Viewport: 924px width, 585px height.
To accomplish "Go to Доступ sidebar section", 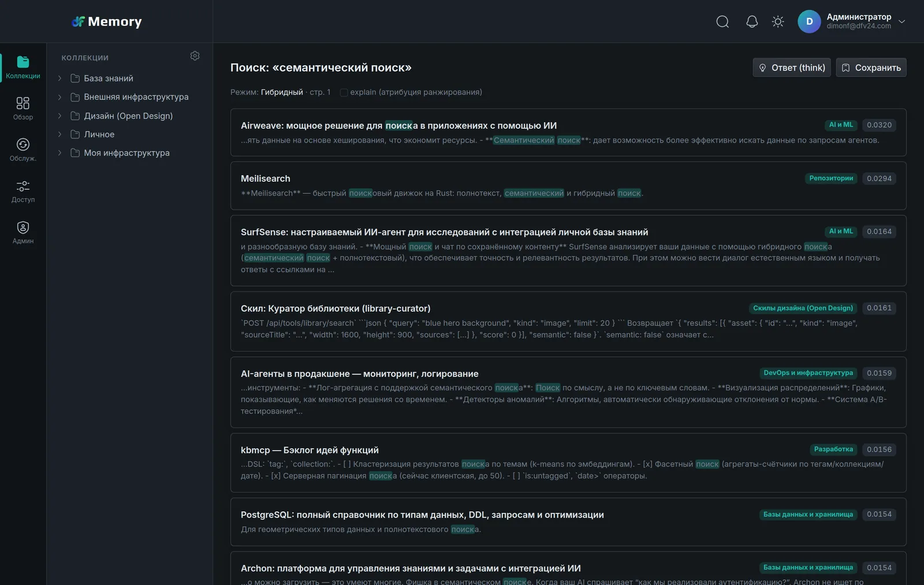I will (23, 191).
